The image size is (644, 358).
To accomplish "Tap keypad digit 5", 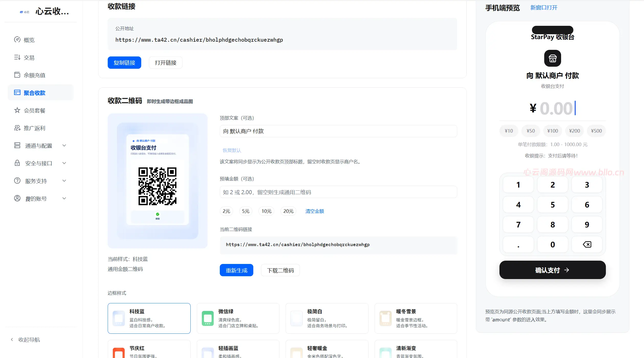I will tap(553, 204).
